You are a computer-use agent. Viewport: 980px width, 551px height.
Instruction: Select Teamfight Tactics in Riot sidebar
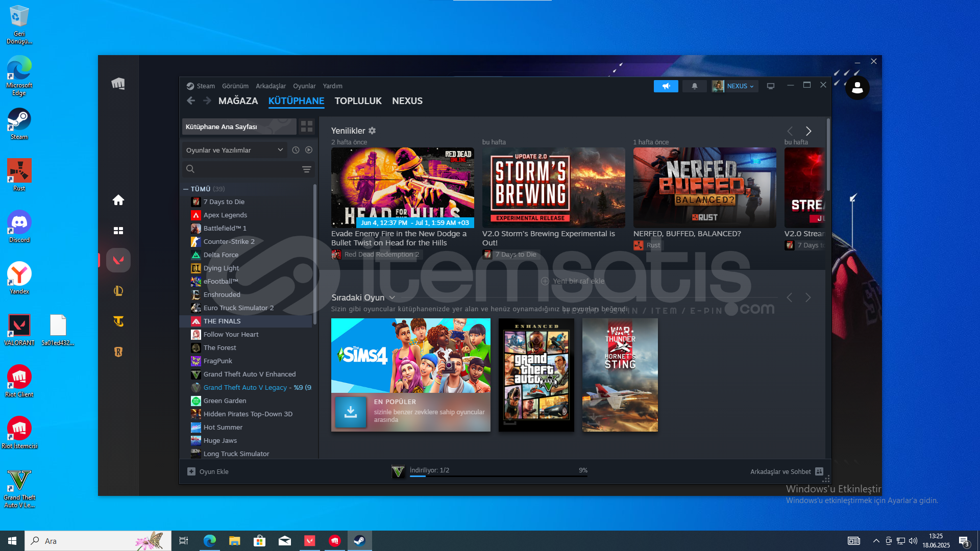click(x=118, y=321)
